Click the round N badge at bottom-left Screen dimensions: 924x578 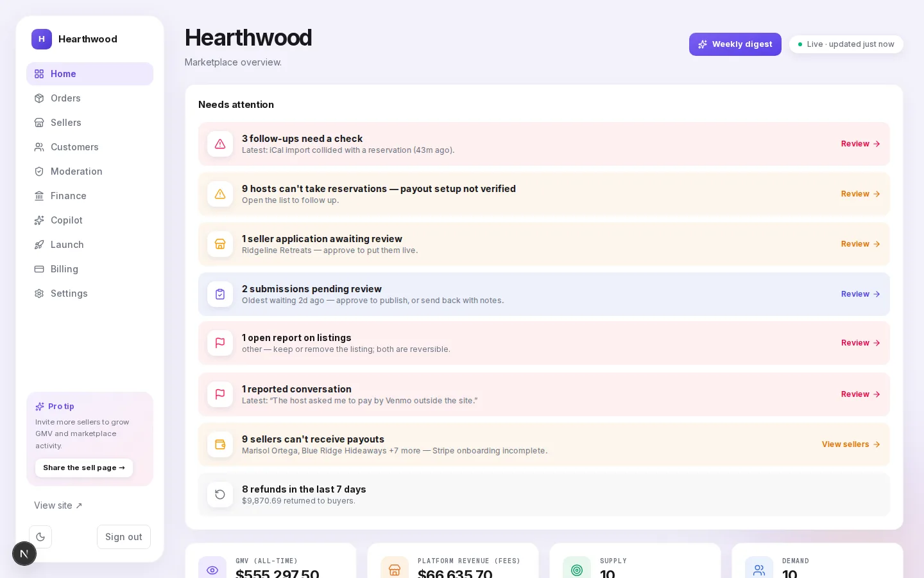coord(24,554)
